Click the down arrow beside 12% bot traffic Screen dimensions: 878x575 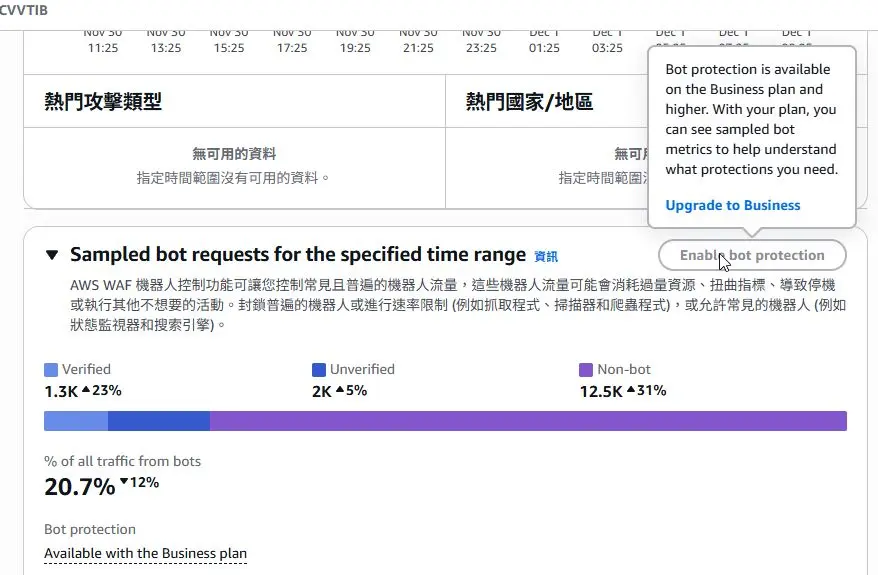[124, 483]
